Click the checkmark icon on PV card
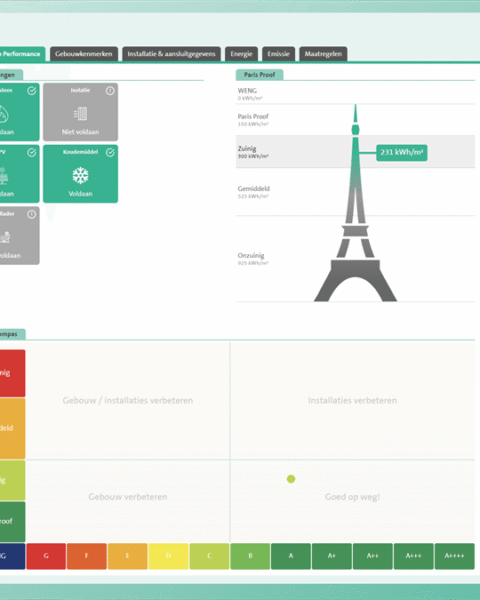Screen dimensions: 480x600 click(x=32, y=153)
